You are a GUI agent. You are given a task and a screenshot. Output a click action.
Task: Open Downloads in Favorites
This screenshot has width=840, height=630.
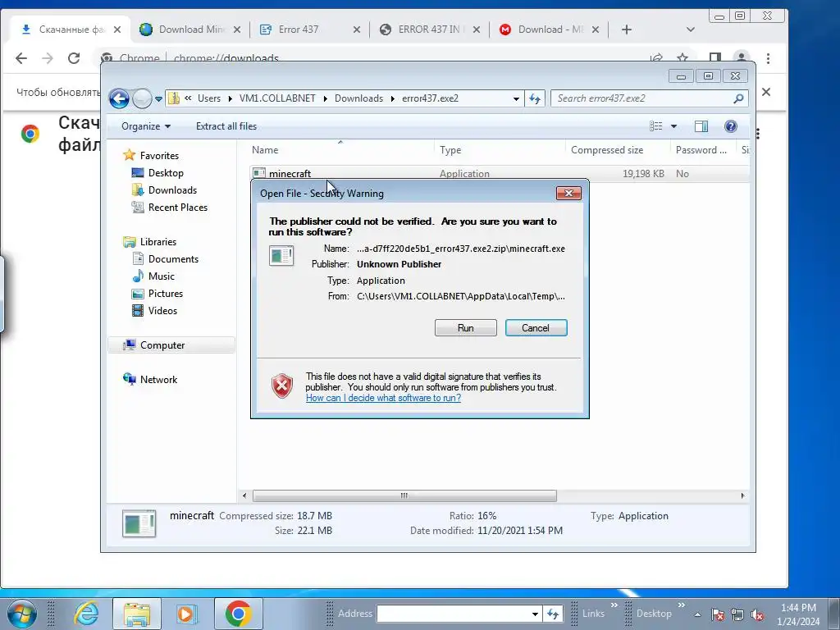pos(172,190)
